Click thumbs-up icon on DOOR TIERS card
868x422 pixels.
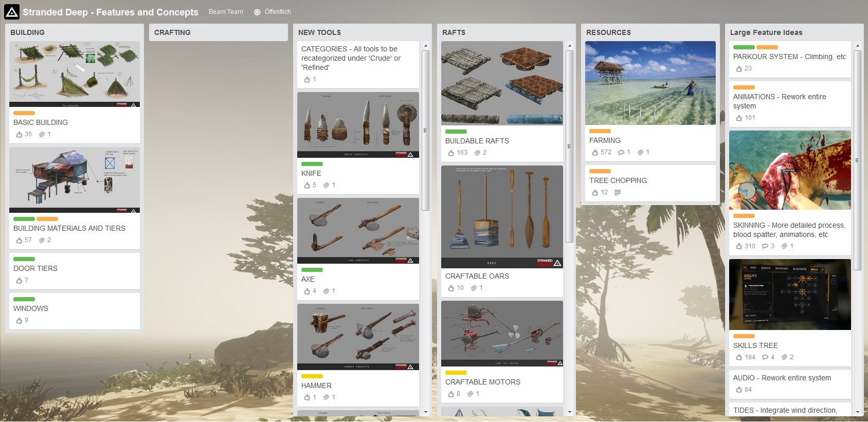pyautogui.click(x=19, y=280)
